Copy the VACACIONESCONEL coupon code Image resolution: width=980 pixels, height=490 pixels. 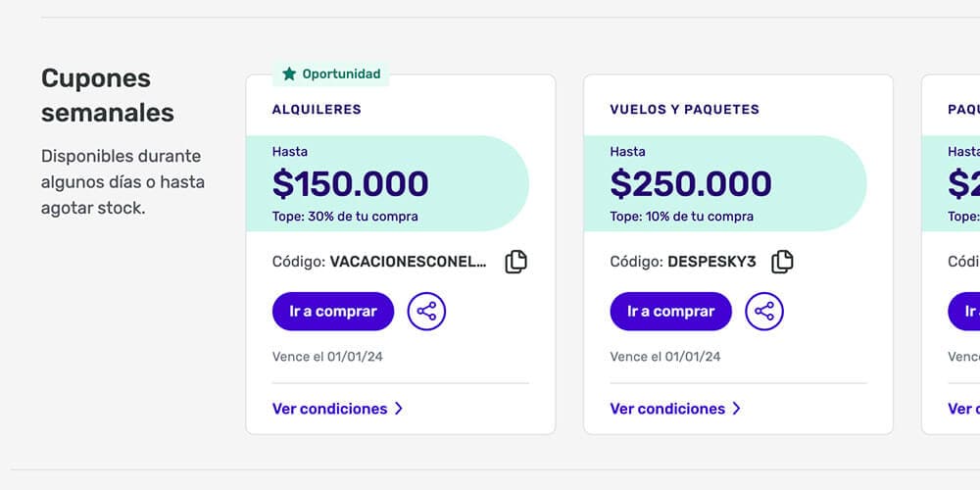coord(515,262)
